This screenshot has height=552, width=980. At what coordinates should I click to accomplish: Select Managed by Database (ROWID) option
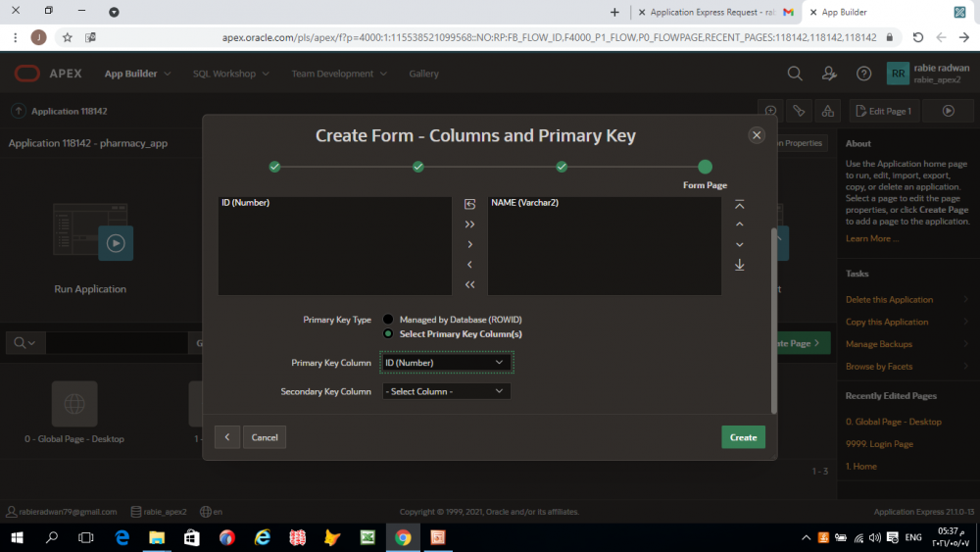coord(388,320)
